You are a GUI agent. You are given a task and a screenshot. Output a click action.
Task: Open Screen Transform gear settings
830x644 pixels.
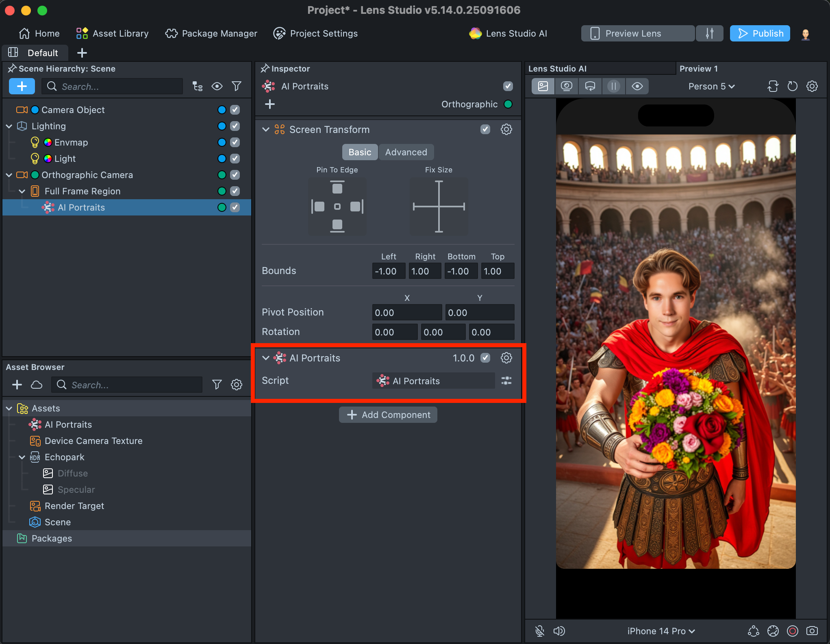pos(506,130)
